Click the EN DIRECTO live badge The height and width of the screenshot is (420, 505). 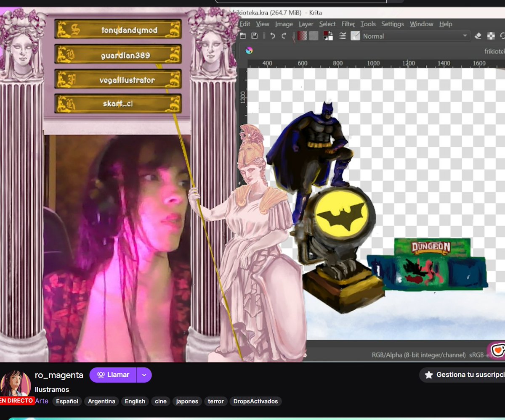pos(16,401)
